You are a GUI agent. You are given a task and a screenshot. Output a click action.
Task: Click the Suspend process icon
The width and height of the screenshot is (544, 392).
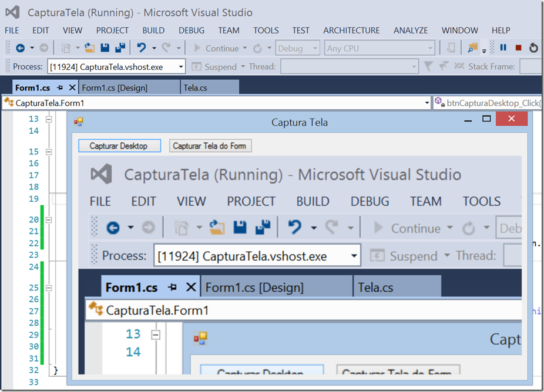pyautogui.click(x=196, y=66)
